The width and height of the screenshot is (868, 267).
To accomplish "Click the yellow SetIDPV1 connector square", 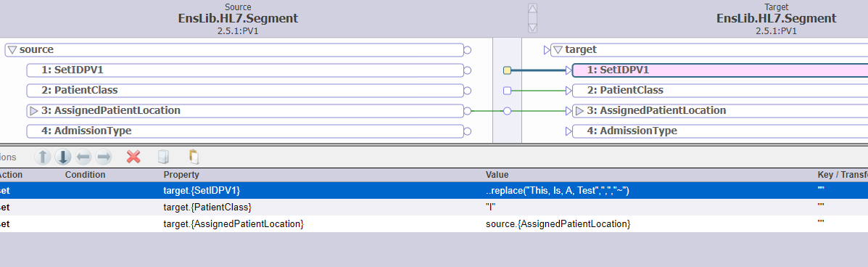I will tap(507, 70).
